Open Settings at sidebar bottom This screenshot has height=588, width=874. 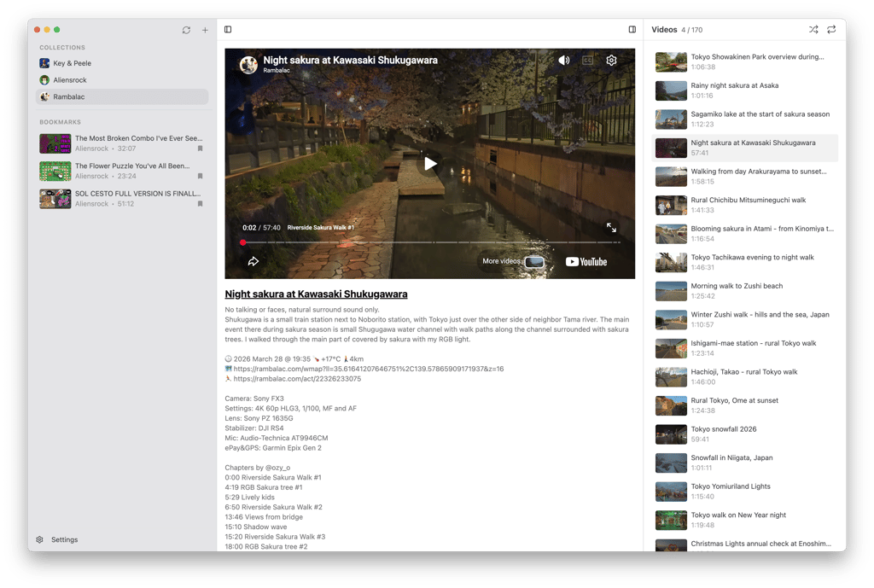point(64,539)
